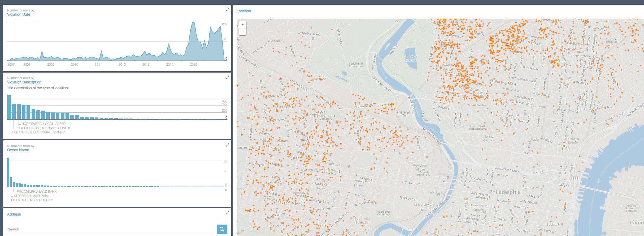Click the Location map title
Screen dimensions: 644x236
coord(243,11)
